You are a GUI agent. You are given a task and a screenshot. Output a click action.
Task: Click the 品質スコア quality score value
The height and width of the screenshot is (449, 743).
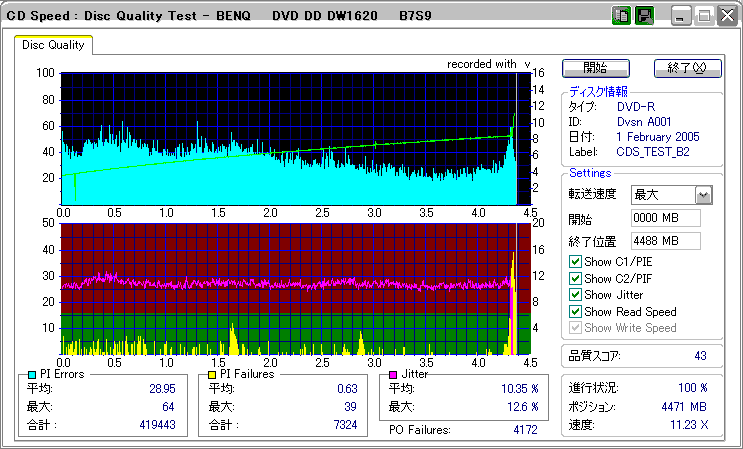point(700,356)
